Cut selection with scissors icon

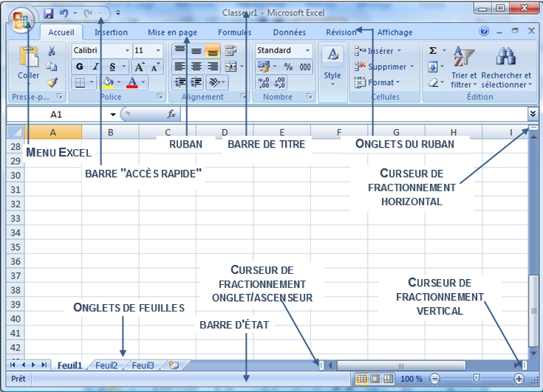pos(52,51)
